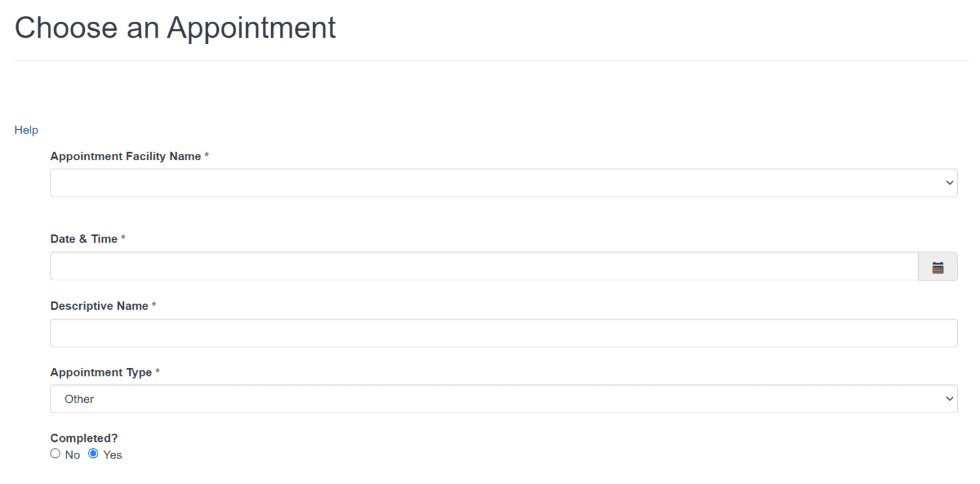This screenshot has height=484, width=980.
Task: Select the Yes radio button
Action: point(93,454)
